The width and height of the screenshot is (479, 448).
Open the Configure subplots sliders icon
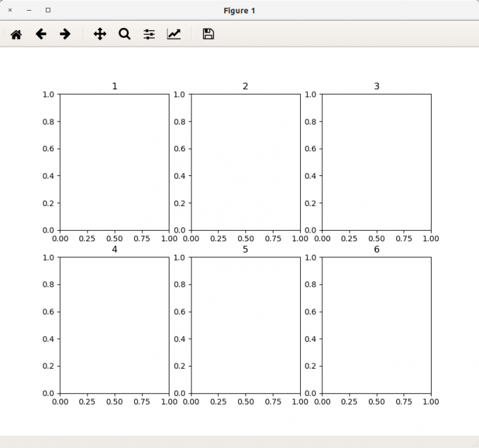(149, 34)
